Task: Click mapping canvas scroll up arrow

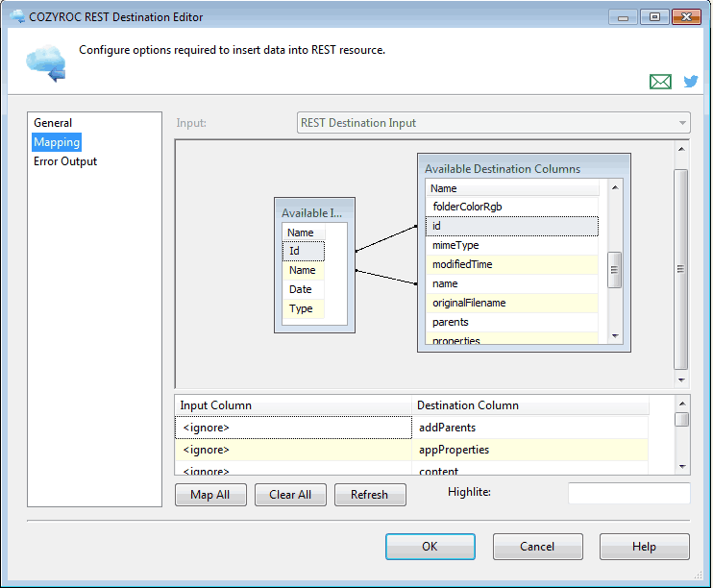Action: 681,149
